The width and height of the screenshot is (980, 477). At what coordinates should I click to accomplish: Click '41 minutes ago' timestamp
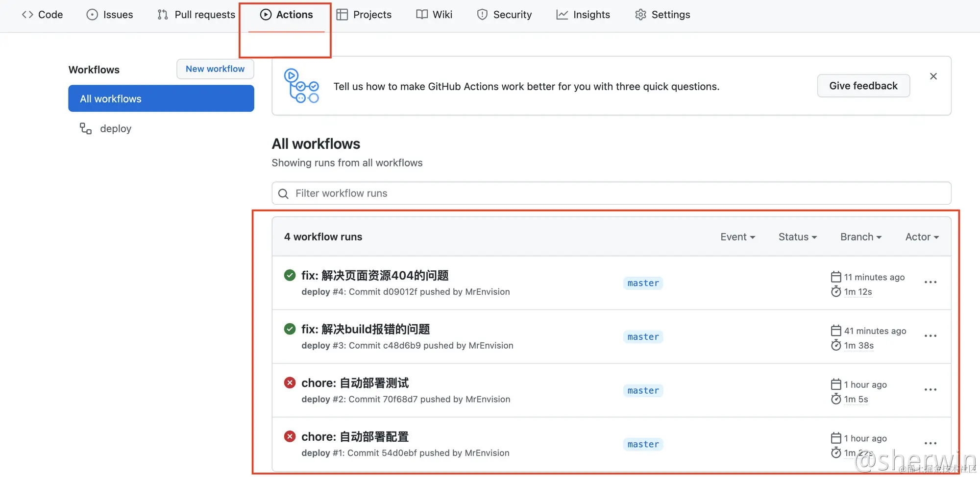(x=875, y=331)
